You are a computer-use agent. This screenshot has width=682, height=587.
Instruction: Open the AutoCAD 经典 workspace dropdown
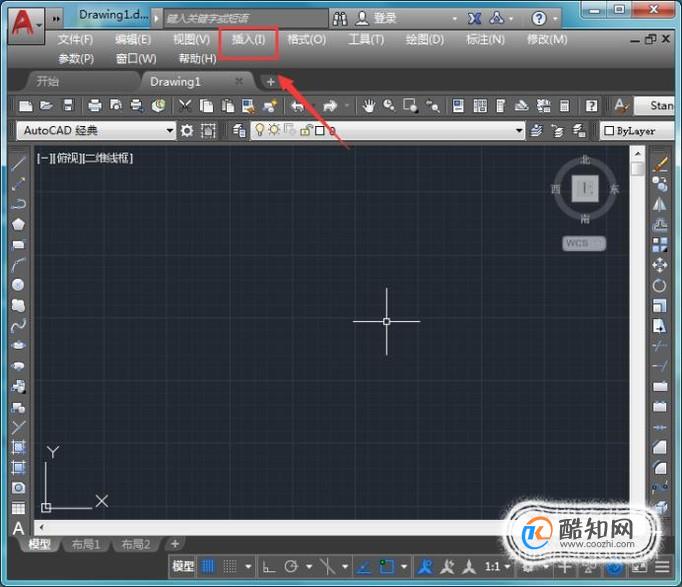96,130
